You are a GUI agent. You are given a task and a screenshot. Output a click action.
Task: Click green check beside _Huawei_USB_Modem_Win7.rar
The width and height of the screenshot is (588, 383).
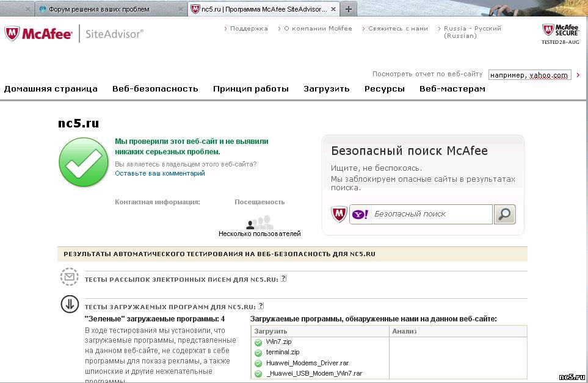(x=258, y=374)
